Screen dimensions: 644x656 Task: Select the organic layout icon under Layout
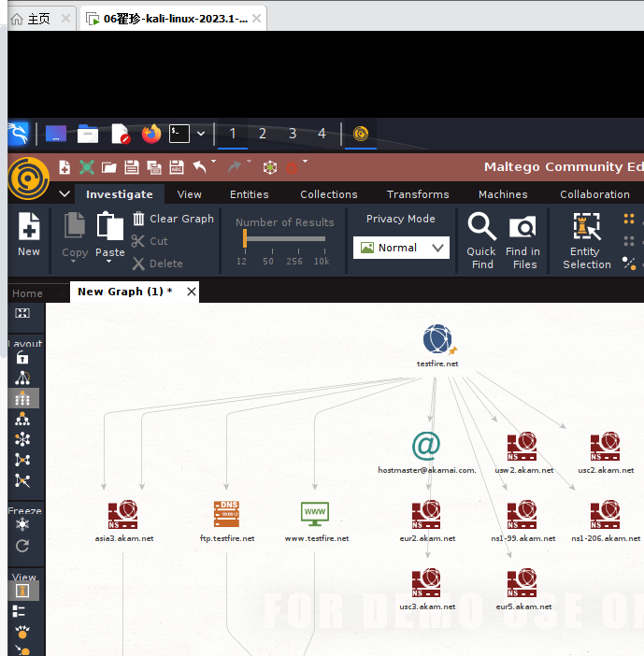[x=22, y=460]
